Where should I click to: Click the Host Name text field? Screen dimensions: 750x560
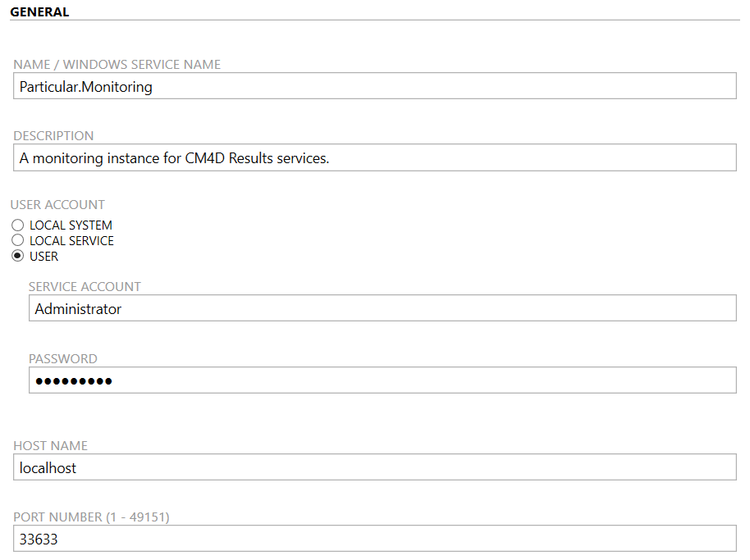pyautogui.click(x=375, y=467)
